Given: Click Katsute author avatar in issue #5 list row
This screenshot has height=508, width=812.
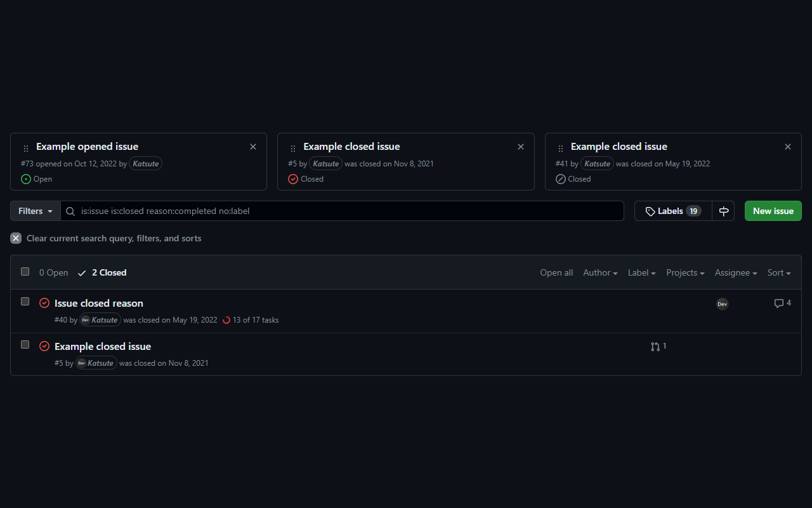Looking at the screenshot, I should tap(82, 363).
